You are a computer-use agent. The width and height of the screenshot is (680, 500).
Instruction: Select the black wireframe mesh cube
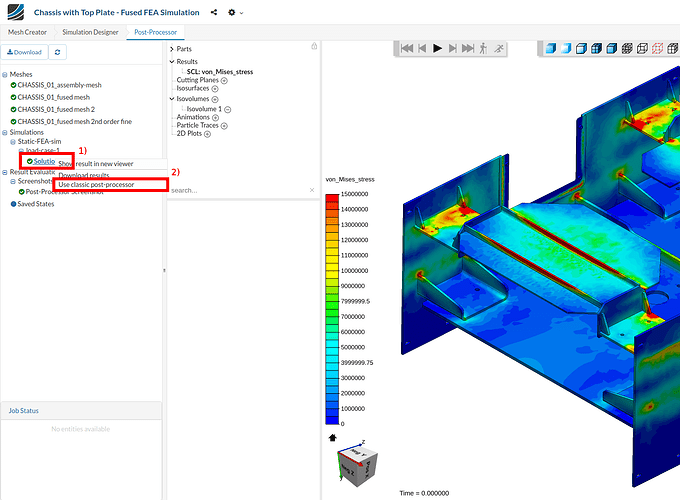pos(627,48)
